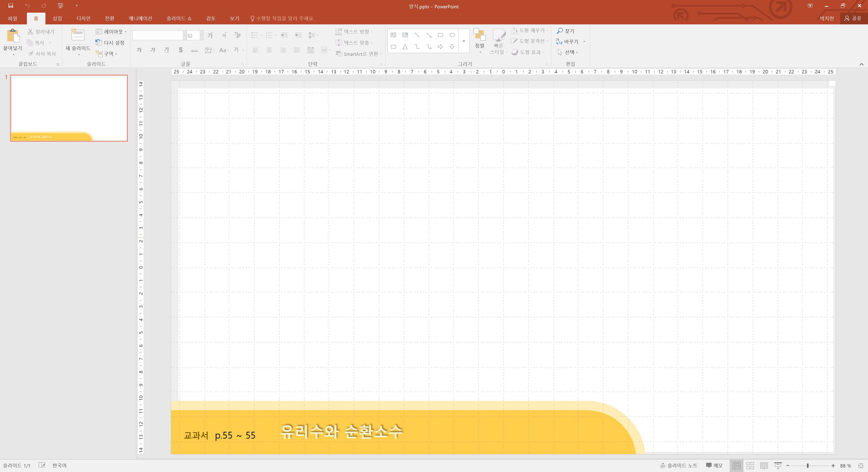
Task: Open Slide Sorter view from status bar
Action: pyautogui.click(x=750, y=466)
